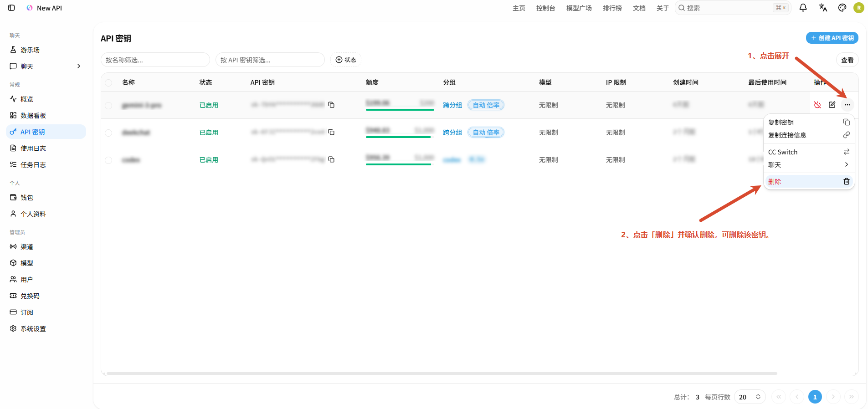Focus the 按 API 密钥筛选 input field
868x409 pixels.
coord(270,60)
